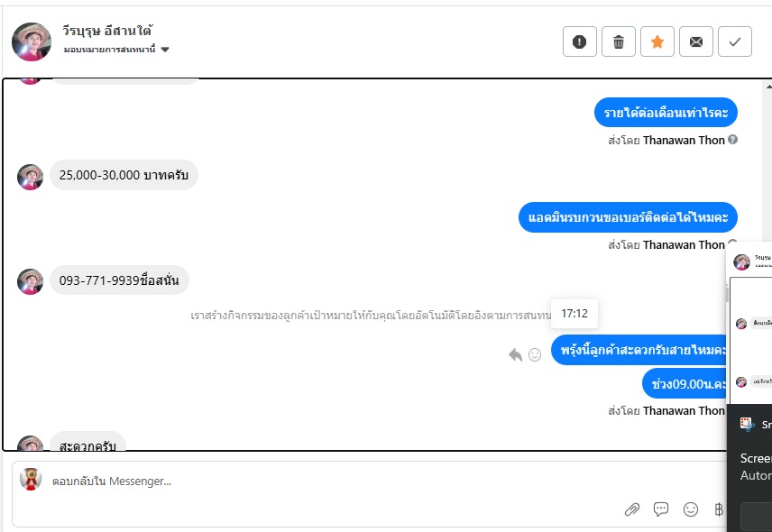Viewport: 772px width, 532px height.
Task: Mark conversation as done with checkmark
Action: [x=735, y=41]
